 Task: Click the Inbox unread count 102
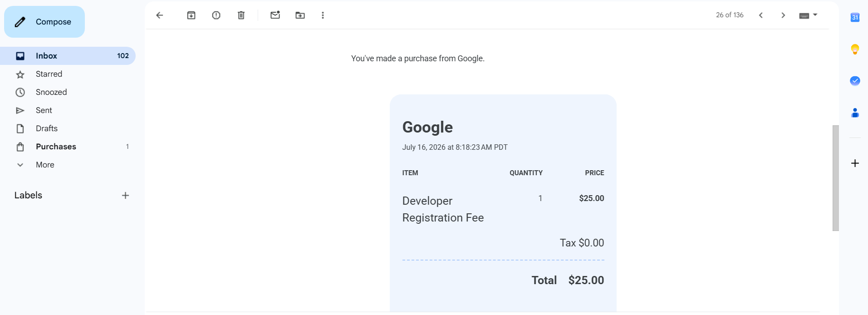[123, 56]
